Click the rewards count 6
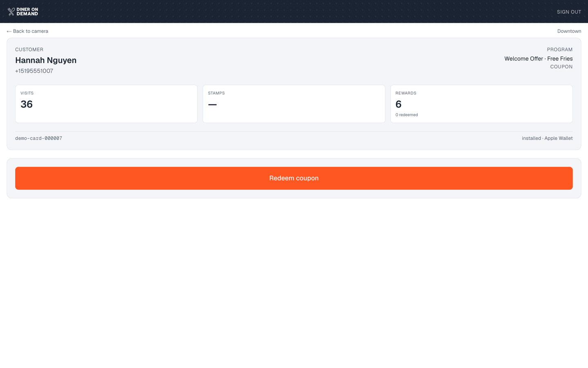588x368 pixels. (399, 104)
